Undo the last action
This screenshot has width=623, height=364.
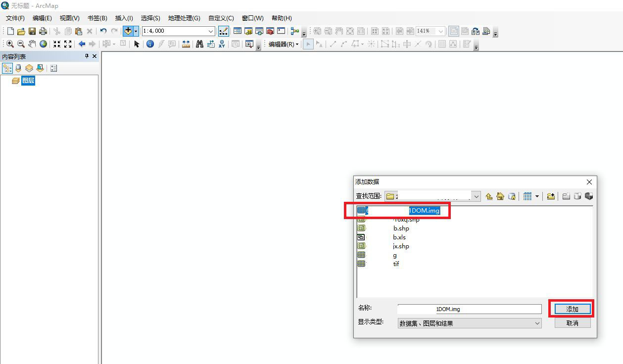(103, 31)
